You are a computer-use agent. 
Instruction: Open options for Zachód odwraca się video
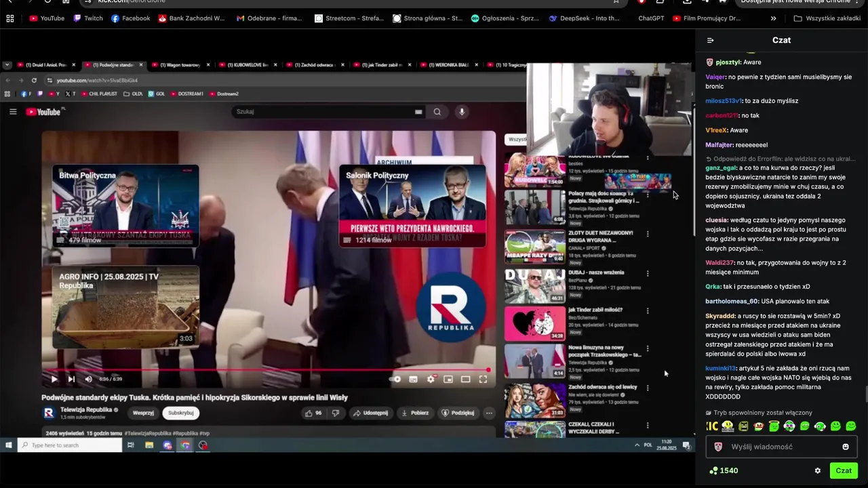[648, 388]
